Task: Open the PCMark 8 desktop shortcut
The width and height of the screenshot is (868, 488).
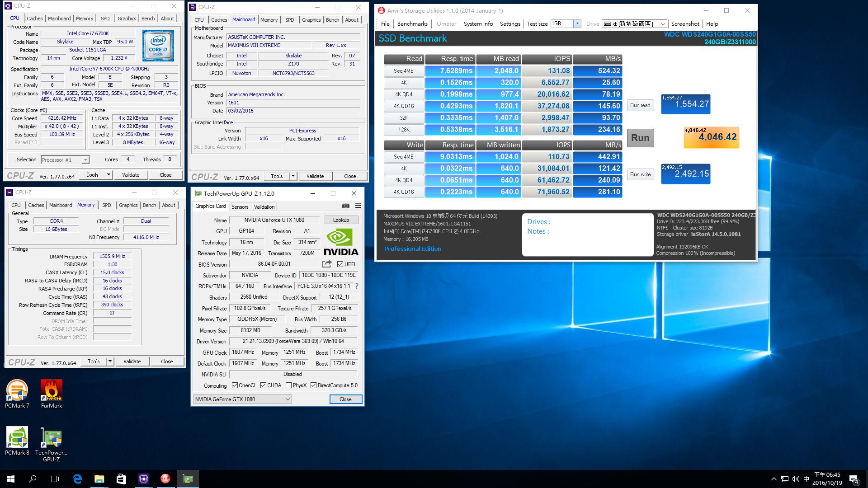Action: [x=17, y=441]
